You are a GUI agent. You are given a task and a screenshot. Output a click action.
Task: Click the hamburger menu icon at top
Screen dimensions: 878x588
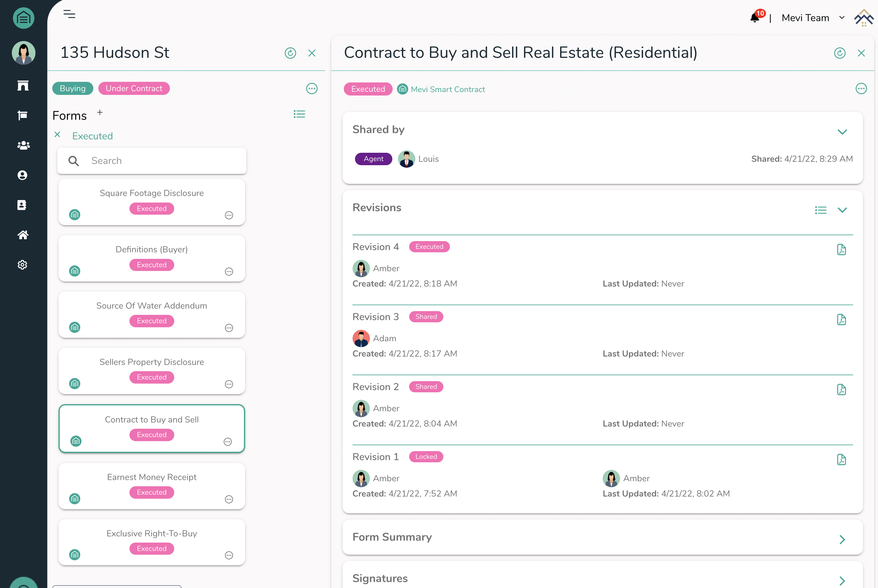[x=69, y=15]
